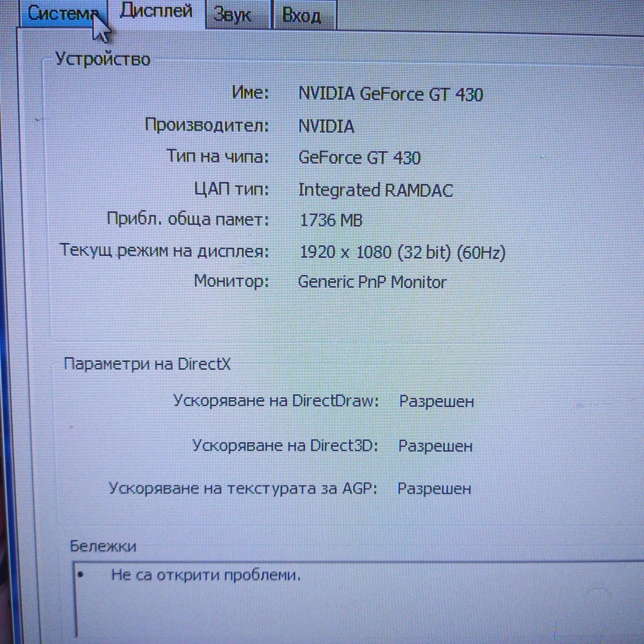The width and height of the screenshot is (644, 644).
Task: Click the ЦАП тип: label
Action: [x=231, y=188]
